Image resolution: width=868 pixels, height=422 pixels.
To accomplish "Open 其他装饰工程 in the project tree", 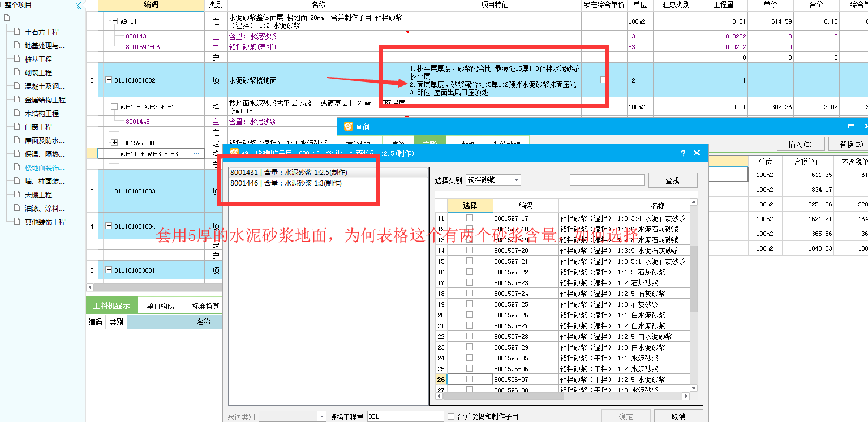I will pyautogui.click(x=45, y=222).
